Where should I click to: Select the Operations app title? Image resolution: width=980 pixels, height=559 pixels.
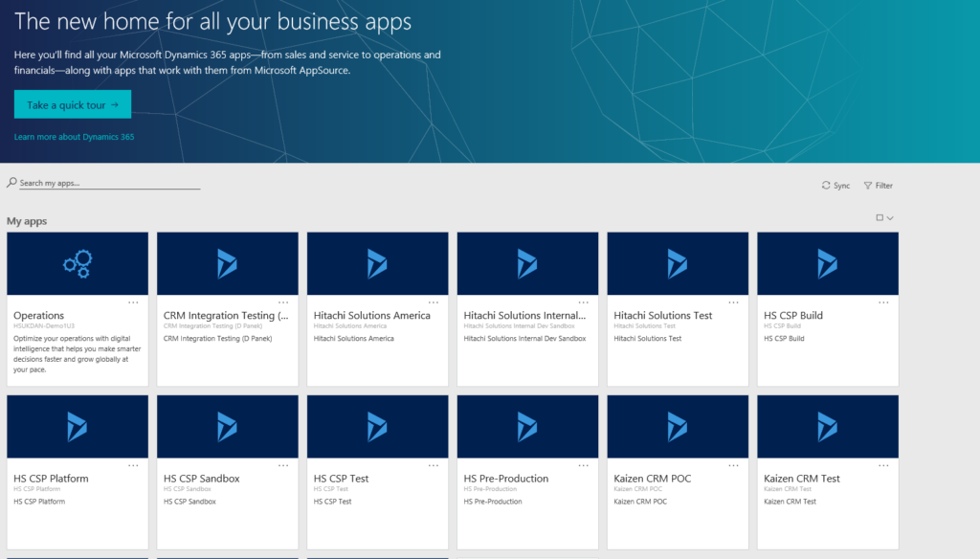(38, 315)
